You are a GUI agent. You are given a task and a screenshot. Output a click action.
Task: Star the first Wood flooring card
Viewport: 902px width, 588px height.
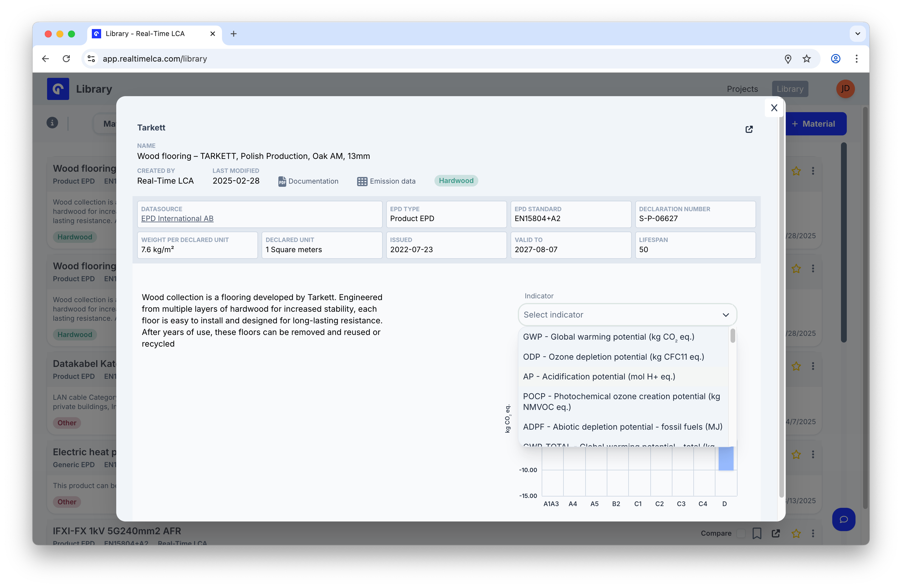click(796, 171)
